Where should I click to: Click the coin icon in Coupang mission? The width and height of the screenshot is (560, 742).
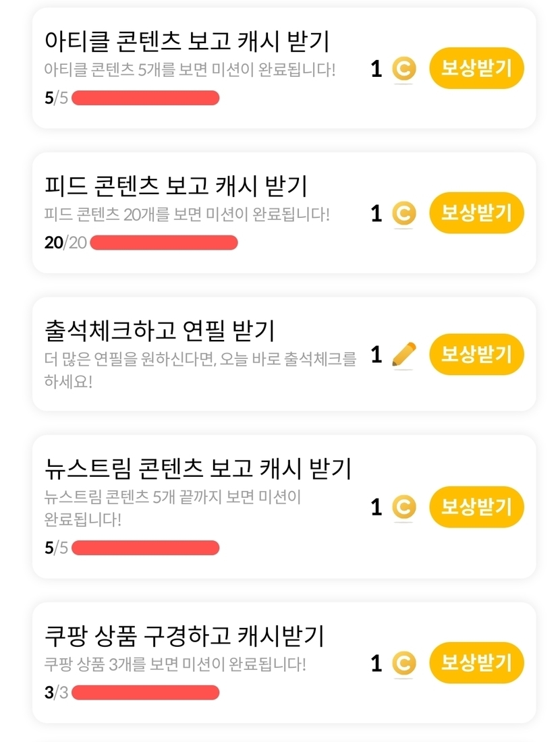point(403,663)
